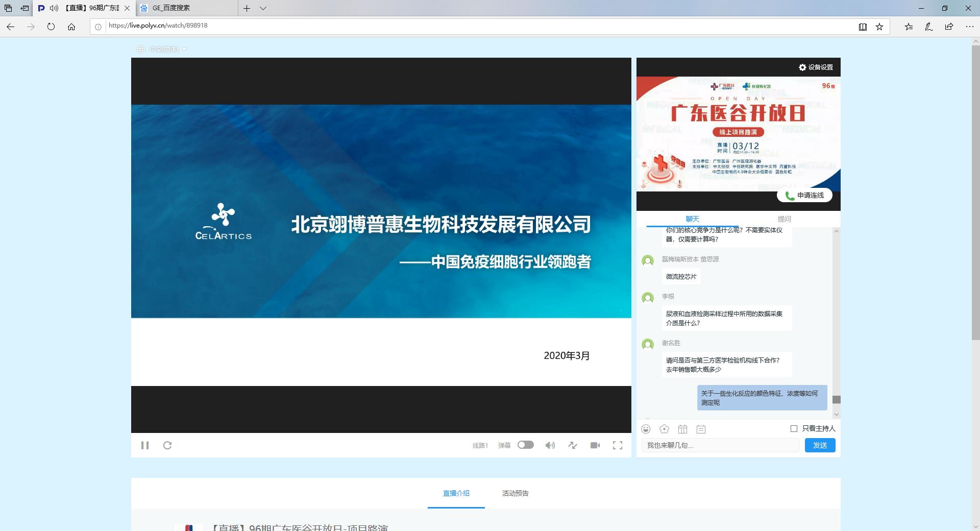
Task: Toggle the 弹幕 danmaku switch
Action: 525,445
